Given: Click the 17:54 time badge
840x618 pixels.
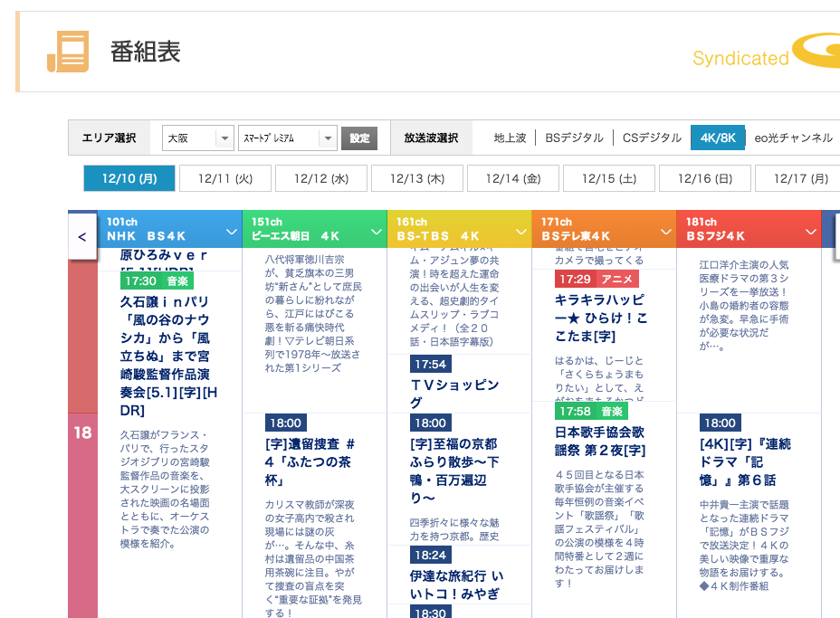Looking at the screenshot, I should [x=431, y=364].
